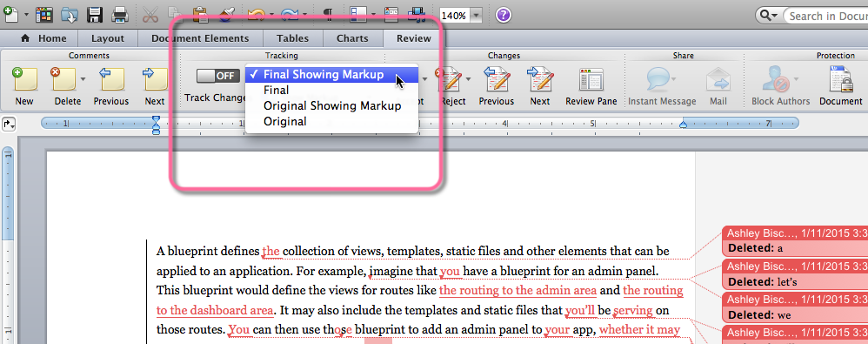
Task: Click the 140% zoom field
Action: tap(455, 16)
